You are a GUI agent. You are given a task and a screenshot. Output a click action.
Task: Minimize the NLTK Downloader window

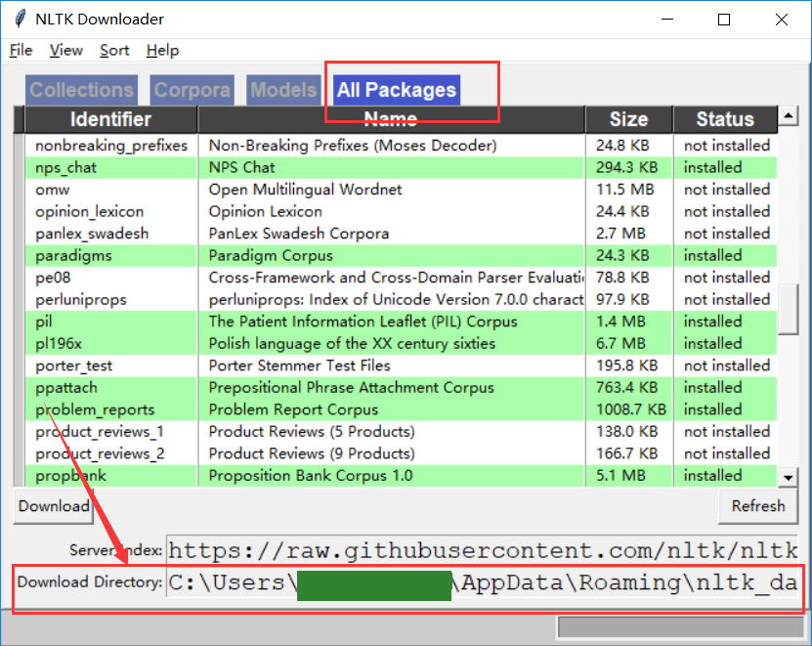[667, 20]
